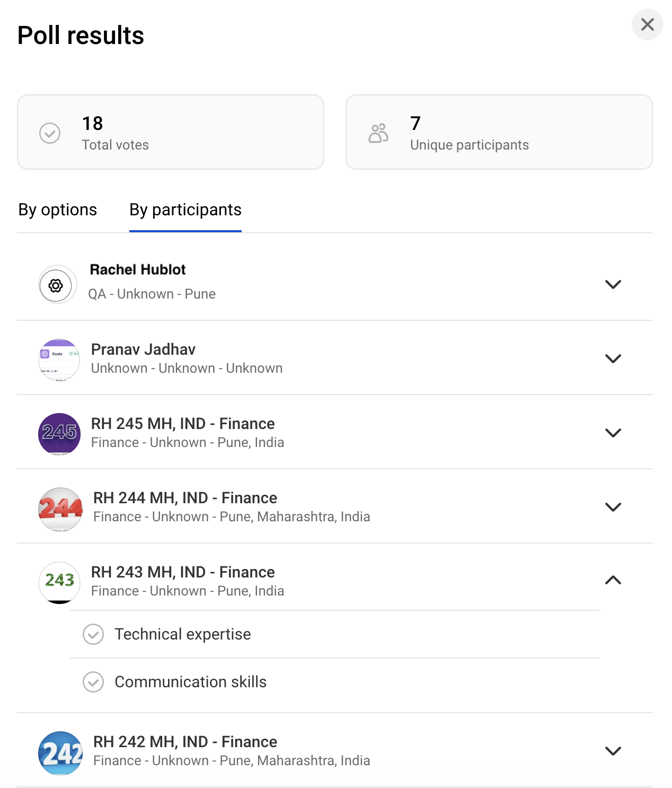The image size is (672, 788).
Task: Click the RH 242 MH, IND - Finance name
Action: tap(185, 742)
